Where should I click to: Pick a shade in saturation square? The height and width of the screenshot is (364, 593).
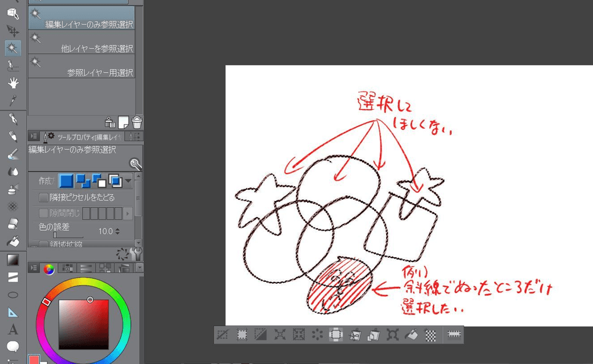click(x=83, y=325)
